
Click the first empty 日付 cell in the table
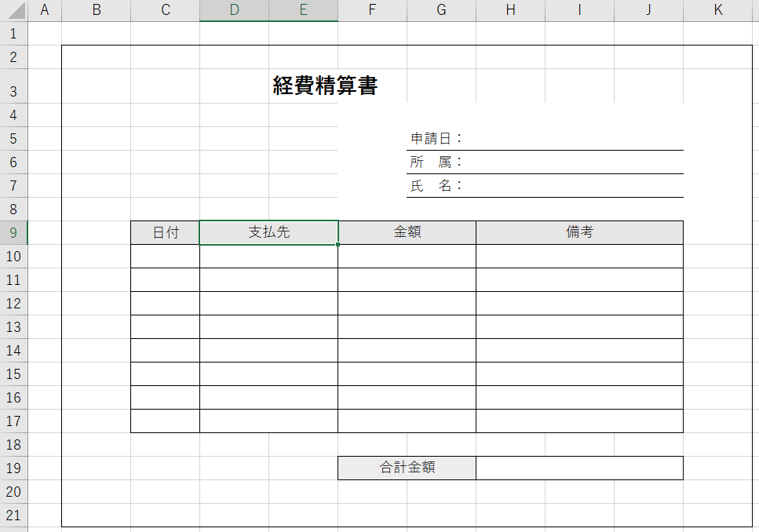[165, 256]
